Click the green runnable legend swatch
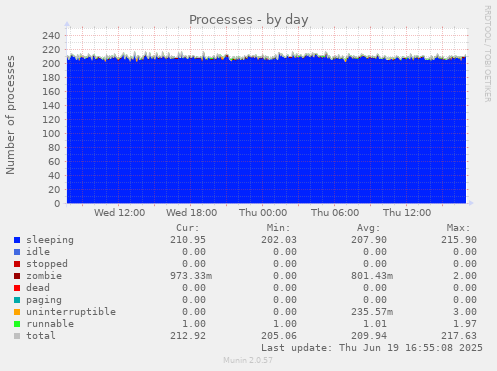This screenshot has height=371, width=497. coord(17,324)
